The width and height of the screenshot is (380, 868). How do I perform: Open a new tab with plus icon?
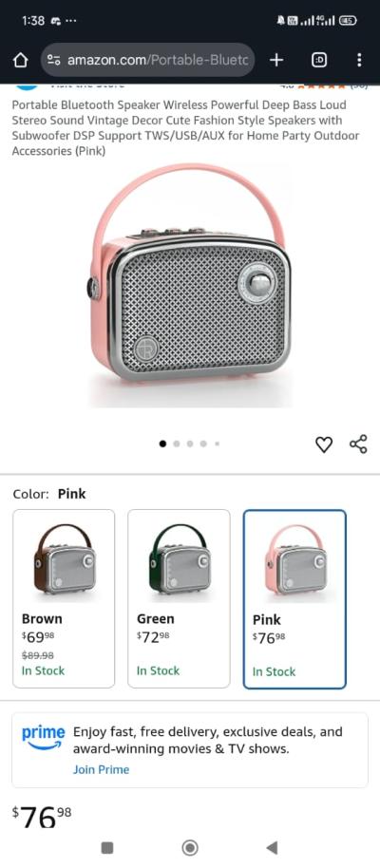pos(276,60)
